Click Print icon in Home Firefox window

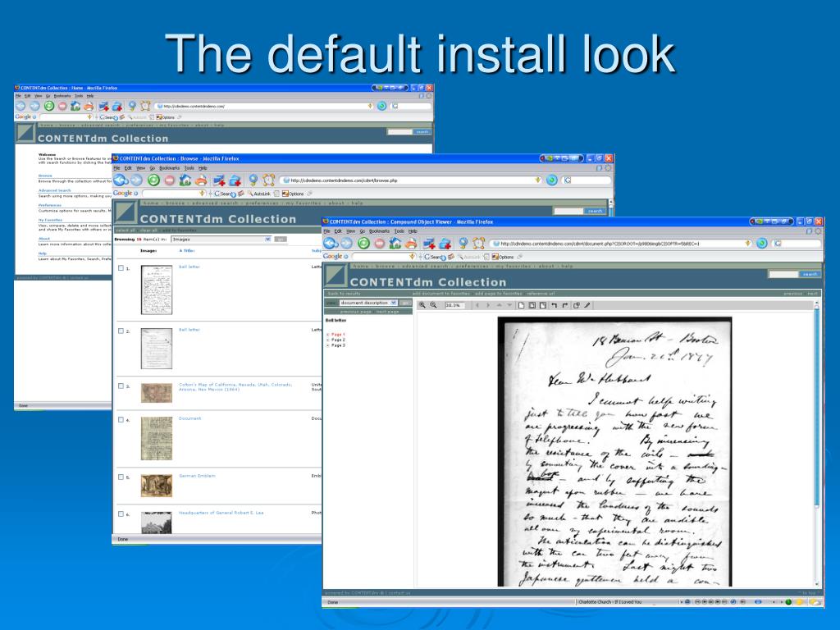pos(89,106)
